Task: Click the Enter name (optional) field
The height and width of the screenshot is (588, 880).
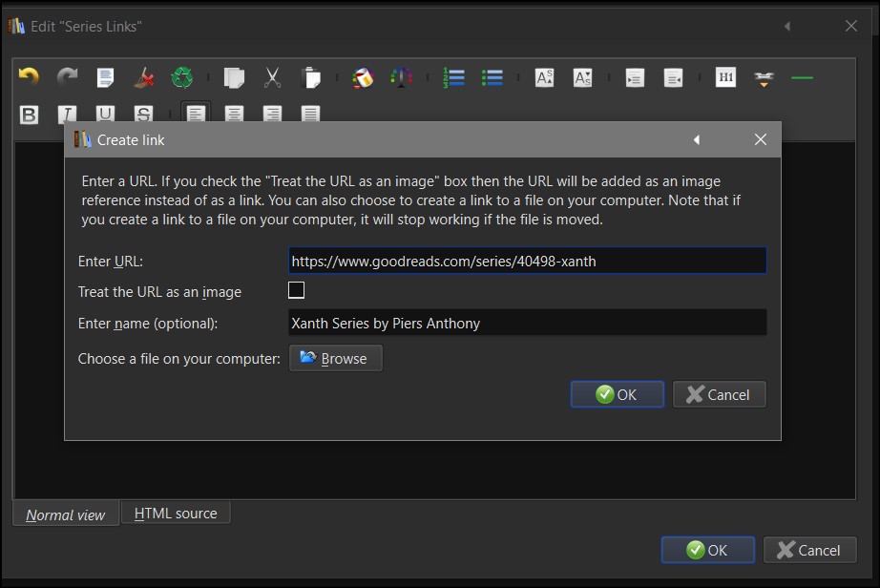Action: point(528,323)
